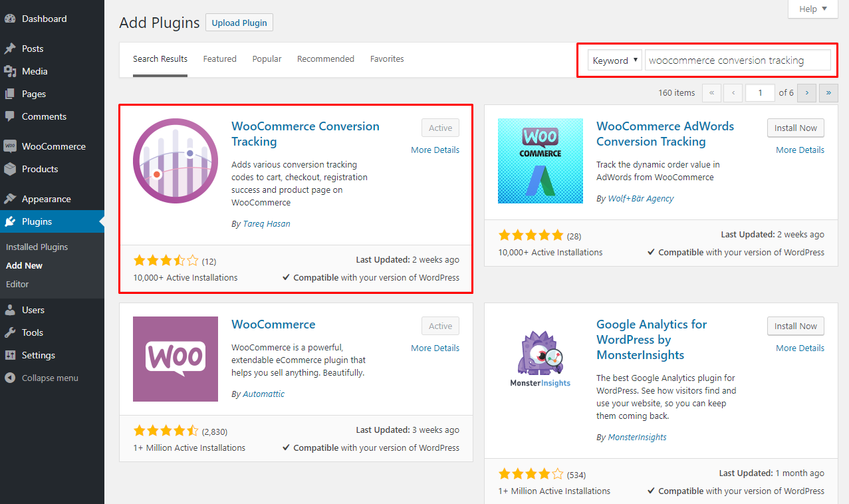
Task: Click the WooCommerce Conversion Tracking plugin logo
Action: click(176, 161)
